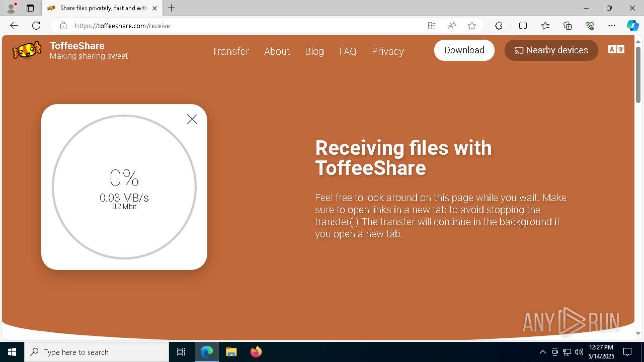Image resolution: width=644 pixels, height=362 pixels.
Task: Open the volume control
Action: pos(579,352)
